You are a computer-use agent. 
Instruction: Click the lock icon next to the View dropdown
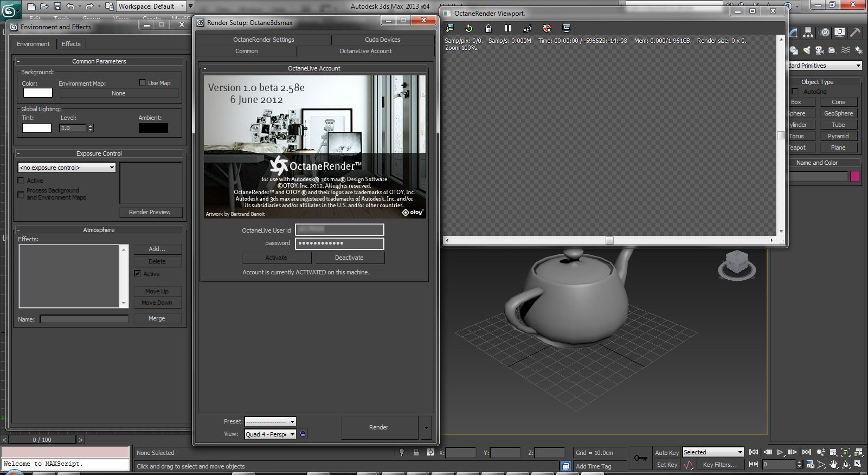(x=303, y=434)
